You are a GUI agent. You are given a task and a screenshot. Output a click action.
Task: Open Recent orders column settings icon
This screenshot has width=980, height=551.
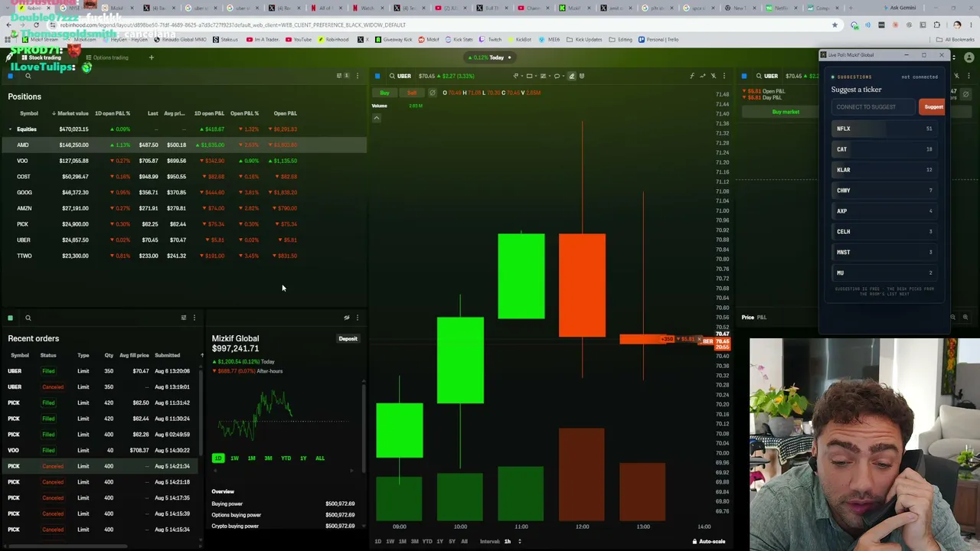[x=183, y=318]
